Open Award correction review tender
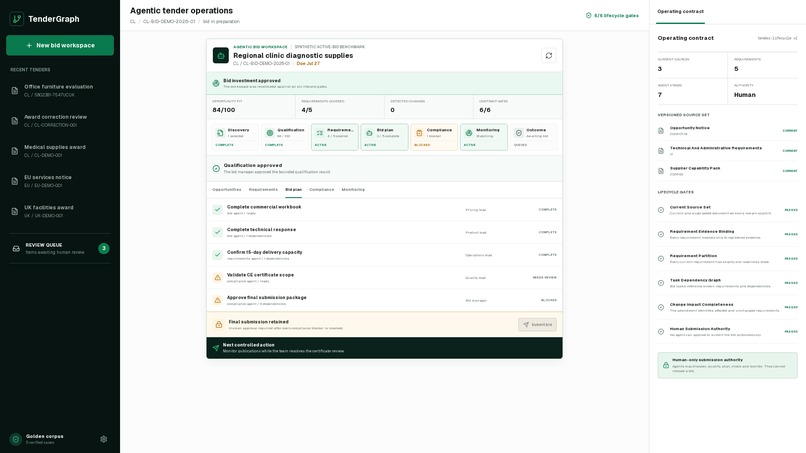The width and height of the screenshot is (806, 453). click(60, 121)
